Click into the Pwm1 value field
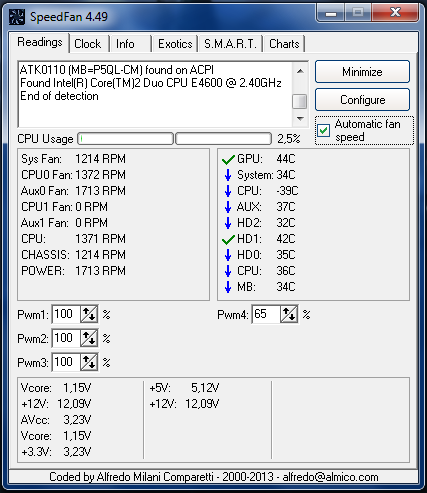 tap(66, 314)
